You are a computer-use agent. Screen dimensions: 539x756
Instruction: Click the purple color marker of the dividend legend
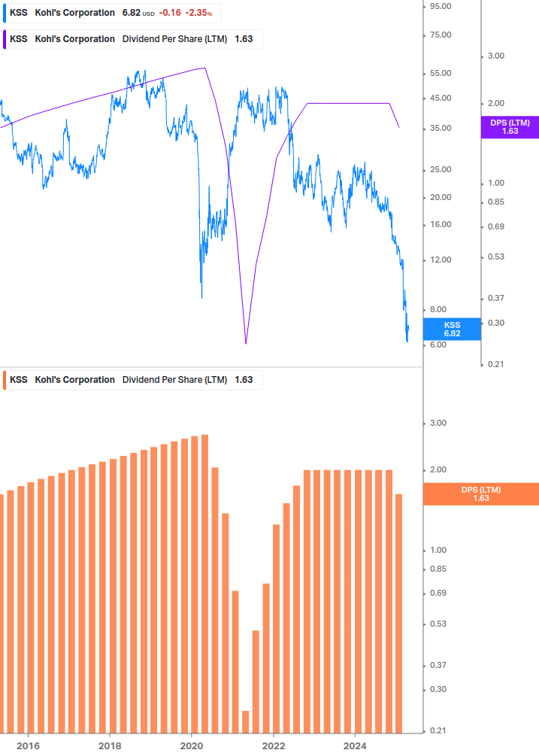pos(5,39)
